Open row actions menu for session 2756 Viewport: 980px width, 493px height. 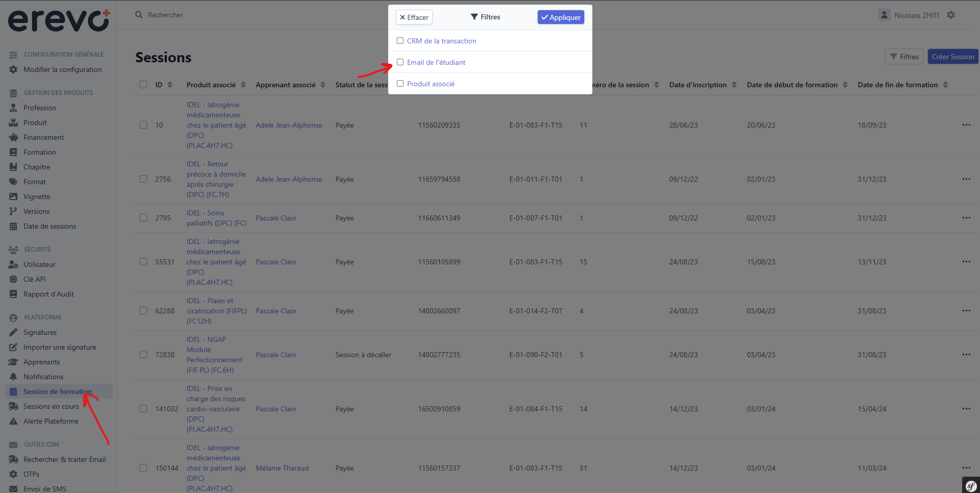pos(966,179)
